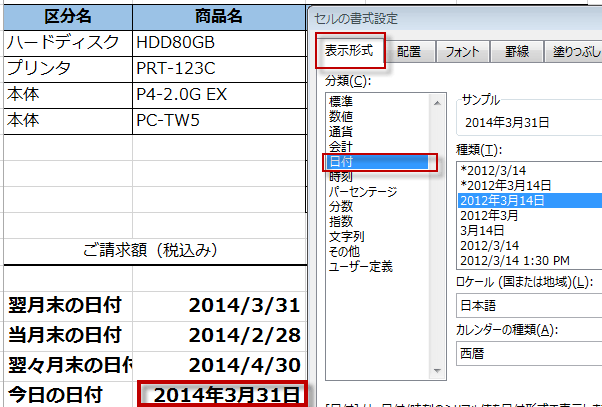Select the 区分名 header cell
The image size is (602, 407).
point(68,17)
